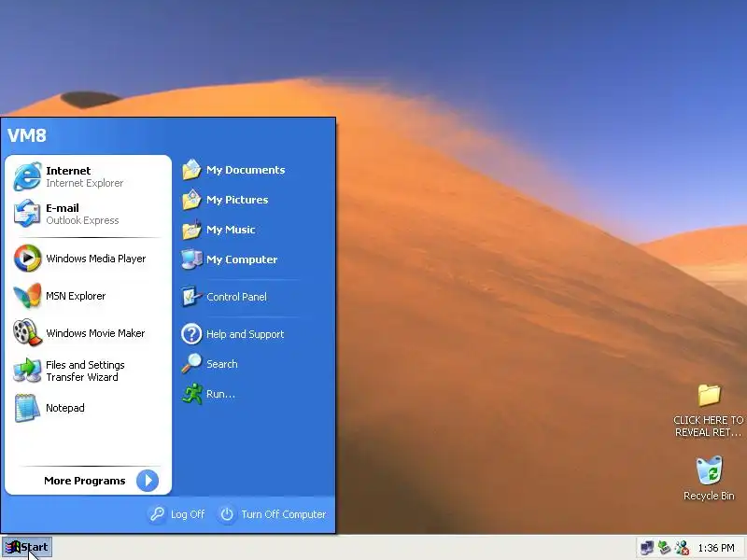Click the Turn Off Computer power icon
Image resolution: width=747 pixels, height=560 pixels.
(x=227, y=514)
